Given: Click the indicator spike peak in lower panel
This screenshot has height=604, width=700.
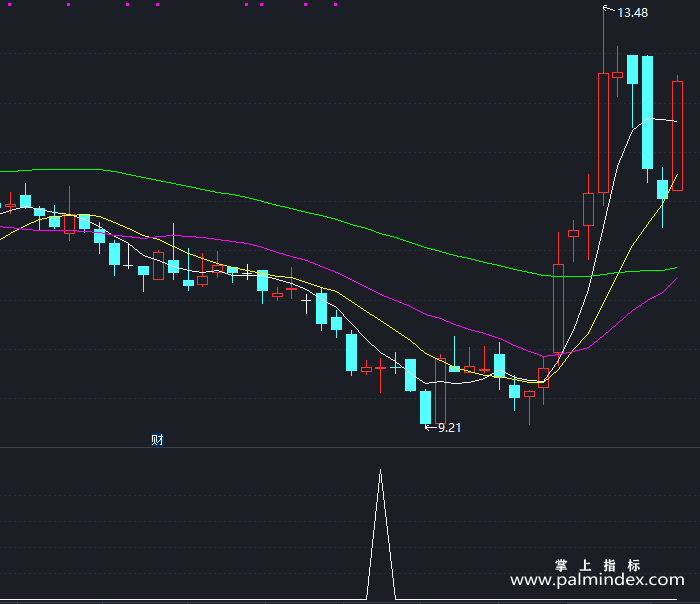Looking at the screenshot, I should pos(380,471).
